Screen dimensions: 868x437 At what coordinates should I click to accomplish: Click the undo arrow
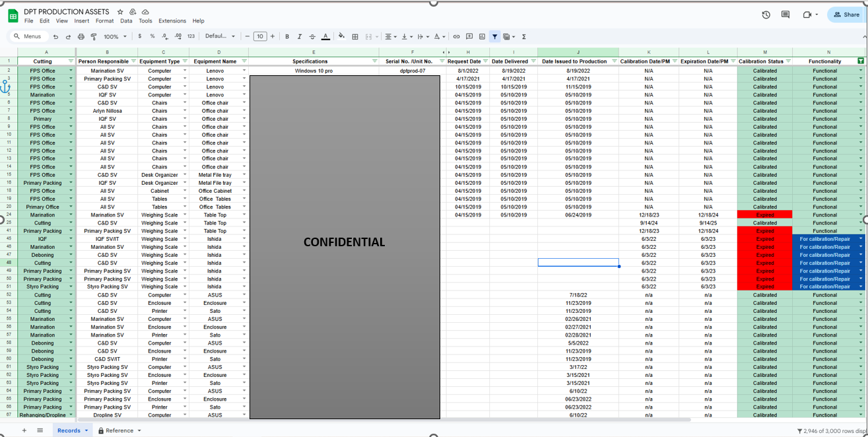tap(56, 37)
